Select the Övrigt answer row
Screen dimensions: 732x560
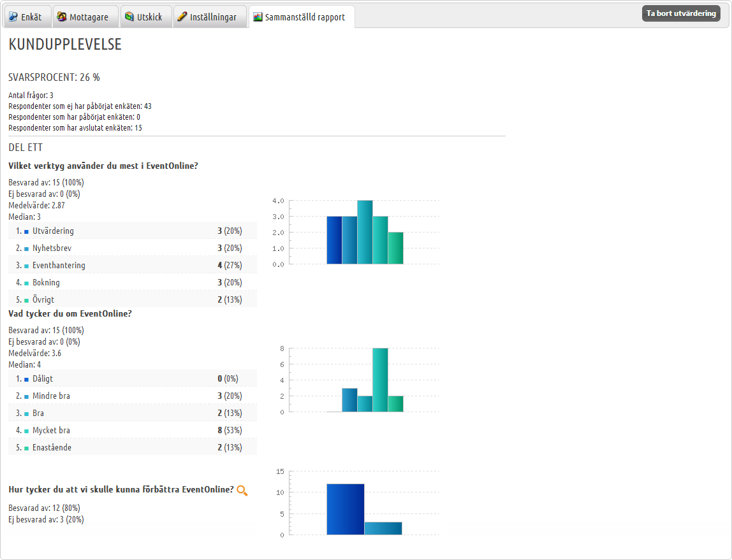133,299
